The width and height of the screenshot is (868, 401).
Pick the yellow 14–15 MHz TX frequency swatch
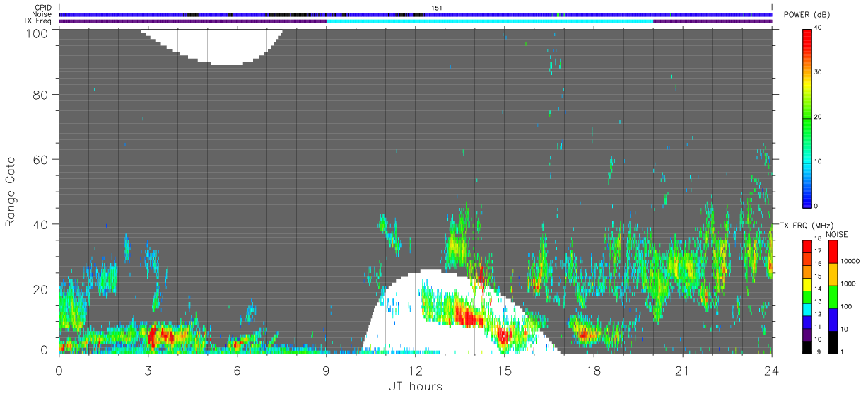click(x=807, y=284)
